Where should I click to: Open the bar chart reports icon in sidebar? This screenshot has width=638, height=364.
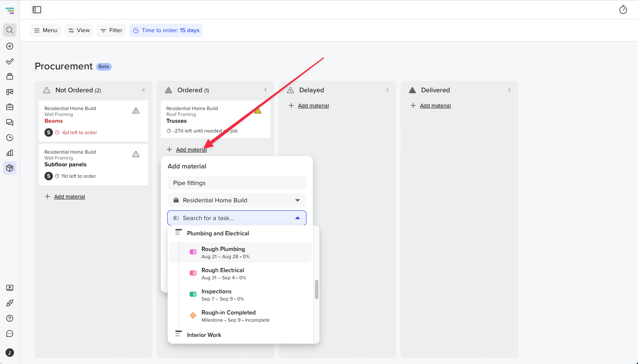(x=10, y=153)
